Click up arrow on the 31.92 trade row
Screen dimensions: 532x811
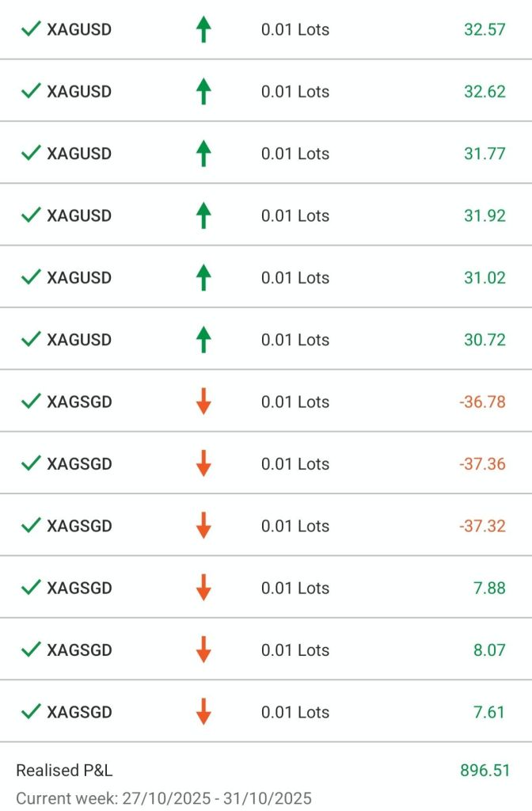(x=203, y=215)
